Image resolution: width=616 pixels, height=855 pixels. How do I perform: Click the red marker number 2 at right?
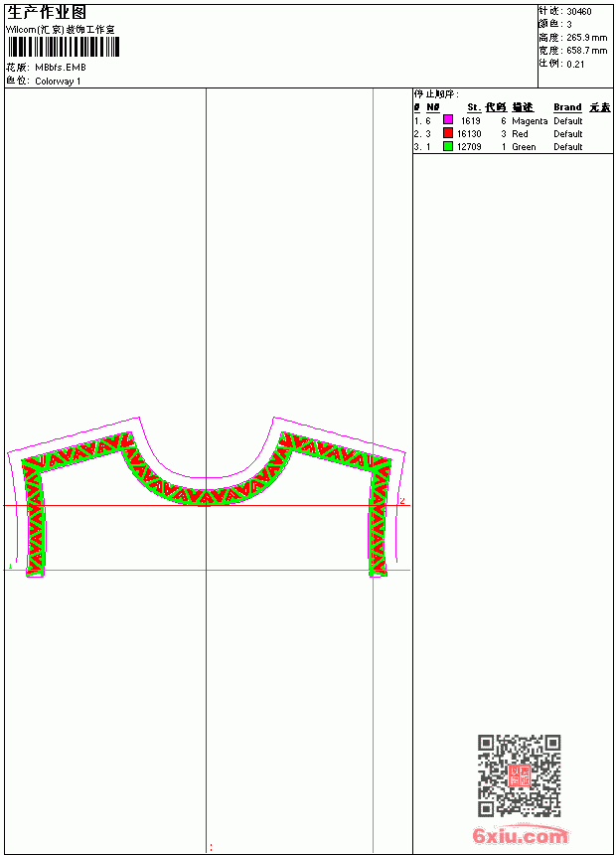402,500
